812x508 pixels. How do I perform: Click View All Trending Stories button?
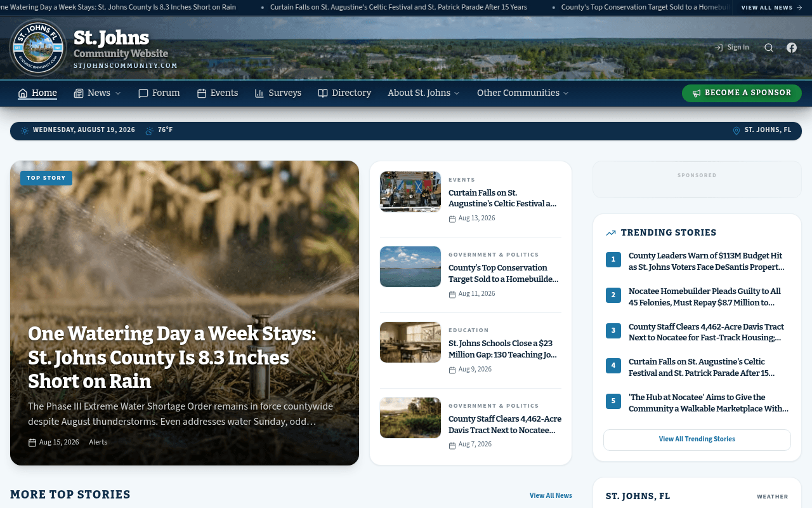tap(697, 439)
